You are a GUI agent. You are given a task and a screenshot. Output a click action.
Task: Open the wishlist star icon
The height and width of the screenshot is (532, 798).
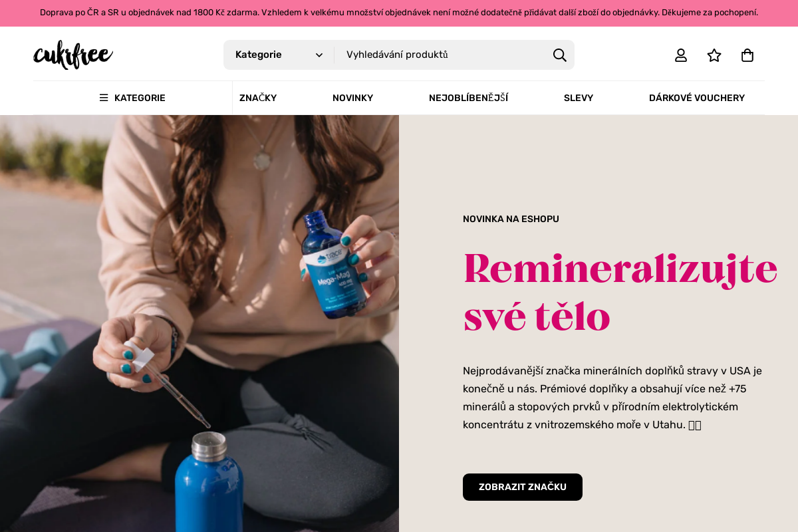point(714,55)
